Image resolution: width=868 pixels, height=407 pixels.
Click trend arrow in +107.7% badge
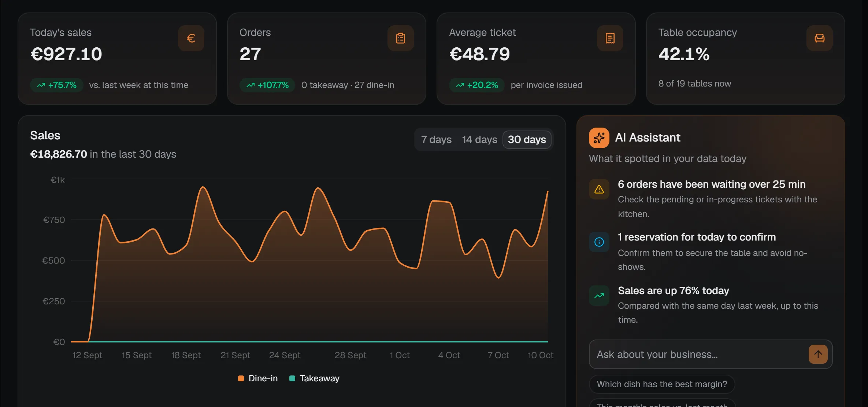[x=251, y=85]
